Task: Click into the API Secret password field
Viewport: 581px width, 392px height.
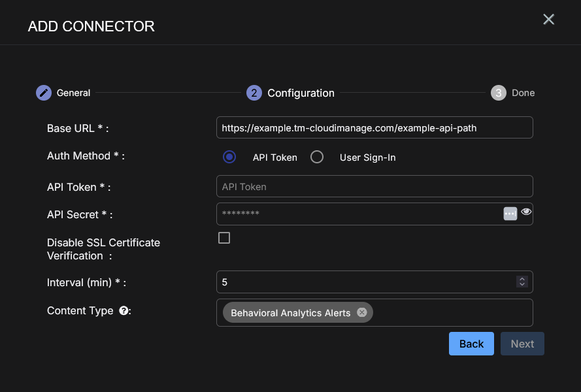Action: [x=359, y=214]
